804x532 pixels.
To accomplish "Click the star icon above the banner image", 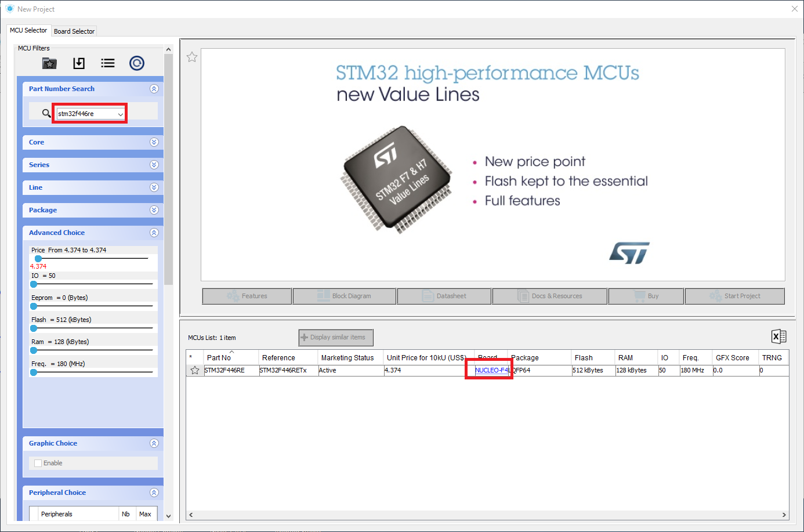I will tap(192, 57).
